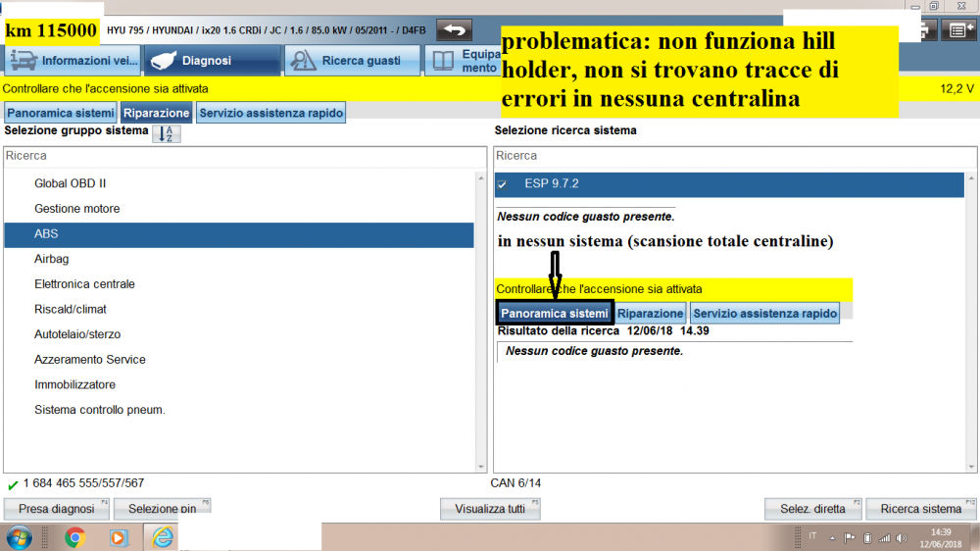This screenshot has width=980, height=551.
Task: Click the Selez. diretta button
Action: coord(812,509)
